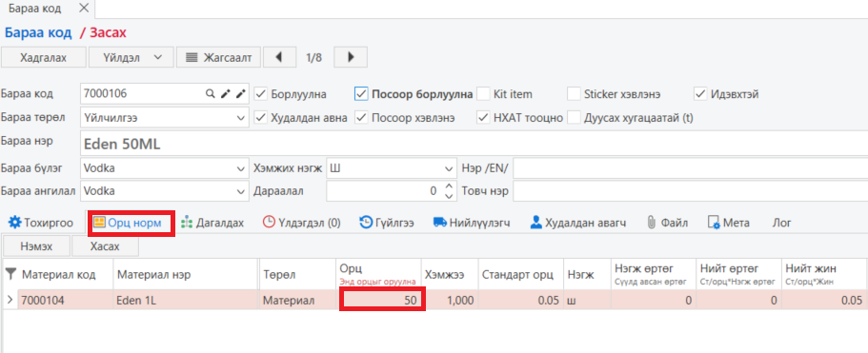
Task: Click Төрөл column header
Action: click(x=298, y=274)
